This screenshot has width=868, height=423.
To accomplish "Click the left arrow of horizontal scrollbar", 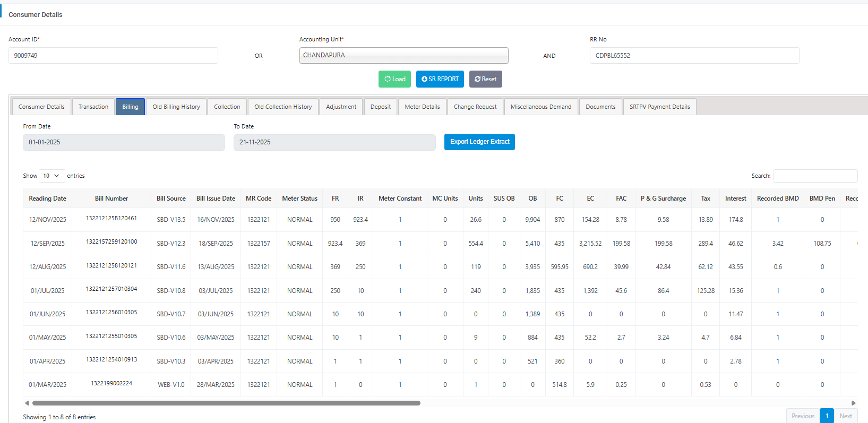I will coord(27,403).
